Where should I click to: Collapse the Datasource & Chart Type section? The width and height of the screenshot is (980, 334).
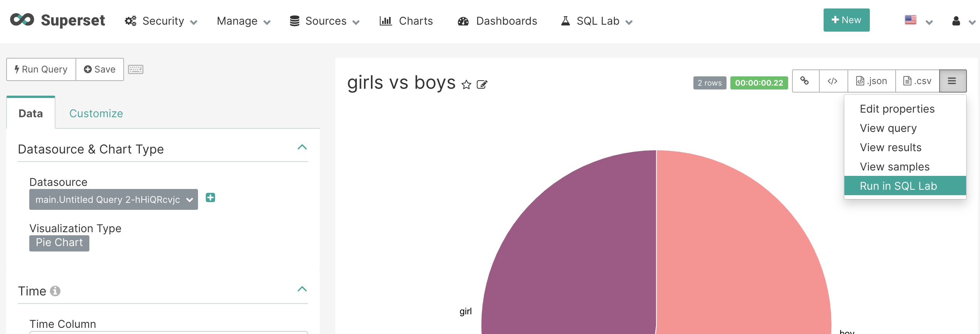pyautogui.click(x=302, y=147)
